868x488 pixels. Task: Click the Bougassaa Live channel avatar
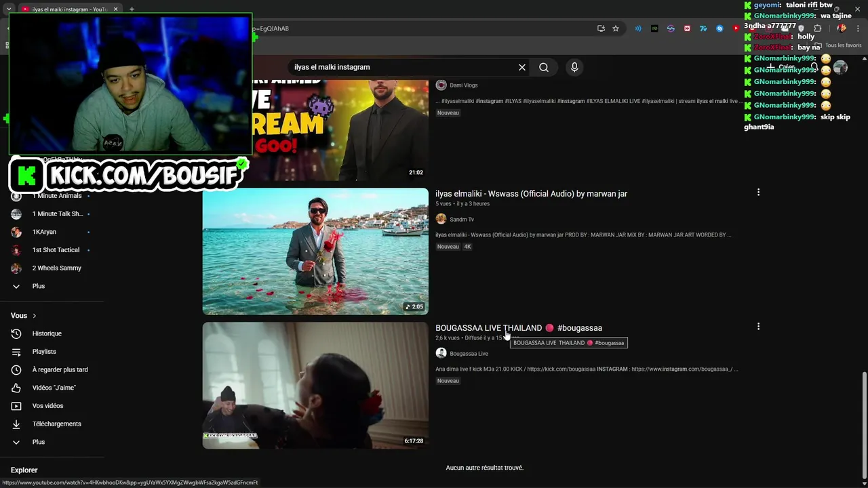(x=441, y=353)
